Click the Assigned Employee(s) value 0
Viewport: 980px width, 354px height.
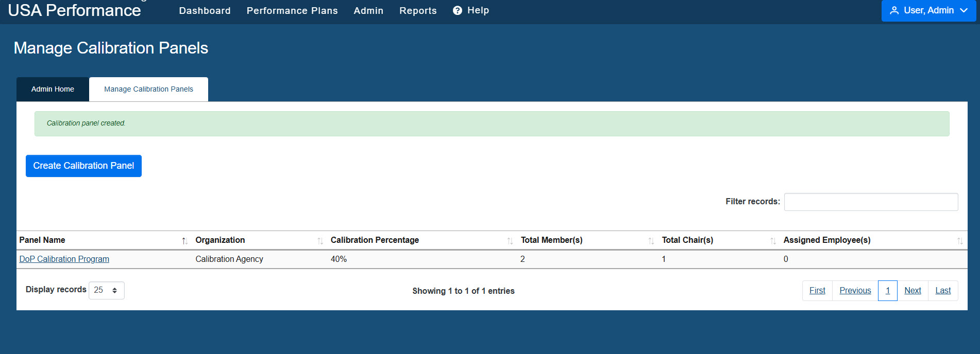786,259
